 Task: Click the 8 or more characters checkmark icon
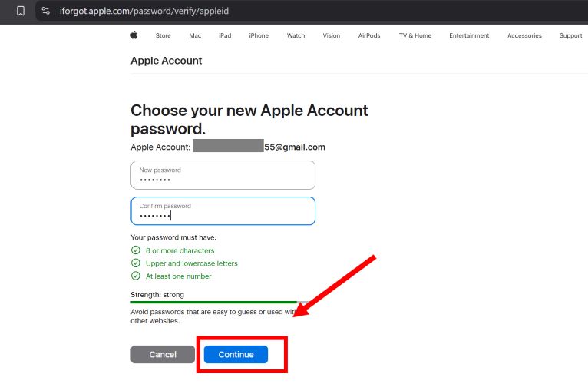tap(136, 250)
